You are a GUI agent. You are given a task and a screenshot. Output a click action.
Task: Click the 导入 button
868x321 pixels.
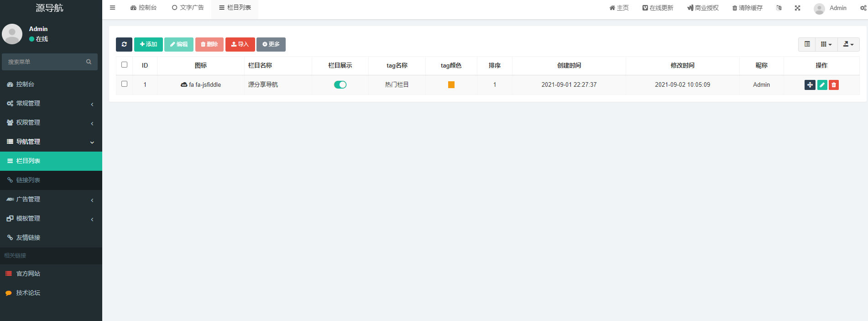tap(240, 44)
